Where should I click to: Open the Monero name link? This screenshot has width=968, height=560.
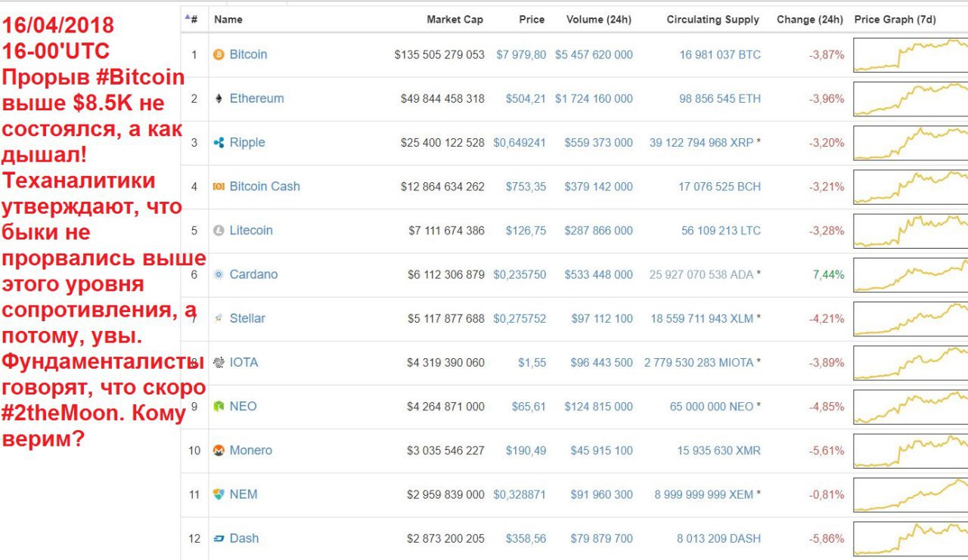click(250, 450)
